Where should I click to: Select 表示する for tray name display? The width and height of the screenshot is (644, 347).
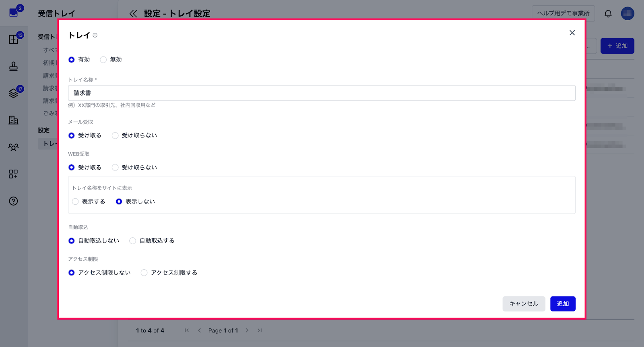(x=75, y=202)
